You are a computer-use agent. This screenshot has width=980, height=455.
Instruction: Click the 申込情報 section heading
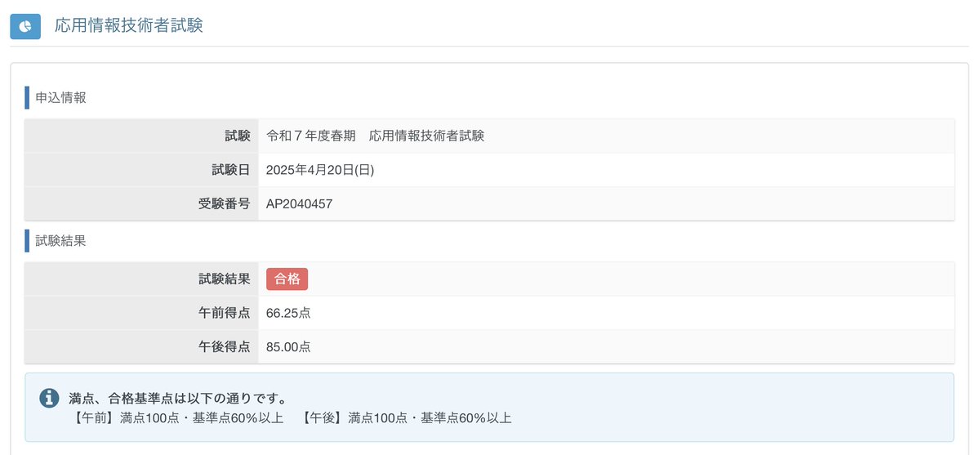point(61,98)
